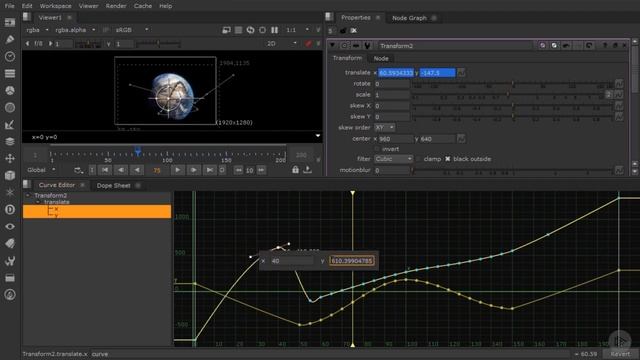Toggle region of interest in viewer
The width and height of the screenshot is (640, 360).
[262, 30]
